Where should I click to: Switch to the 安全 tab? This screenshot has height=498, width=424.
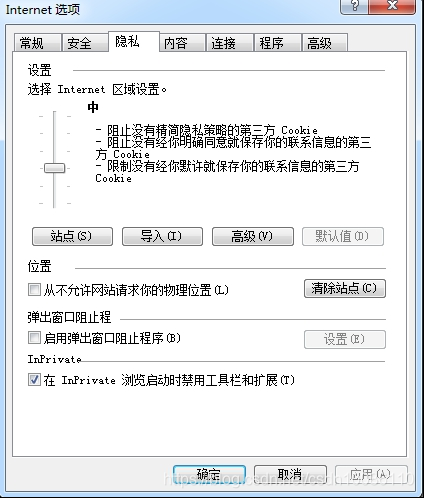click(x=85, y=43)
